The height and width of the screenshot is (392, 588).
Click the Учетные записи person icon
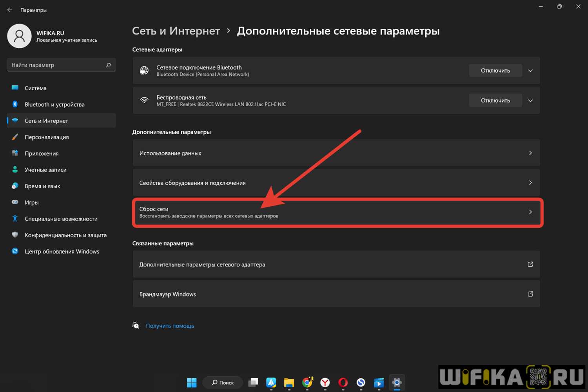[x=15, y=170]
